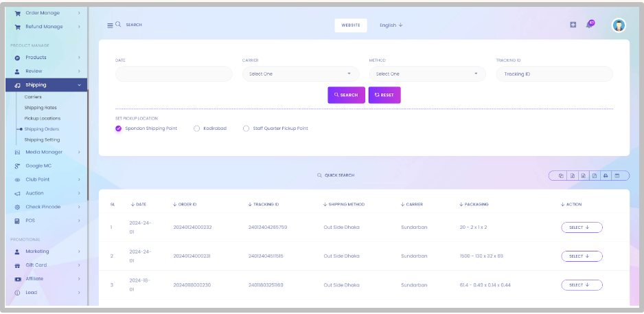This screenshot has height=314, width=644.
Task: Print the shipping orders table
Action: (605, 176)
